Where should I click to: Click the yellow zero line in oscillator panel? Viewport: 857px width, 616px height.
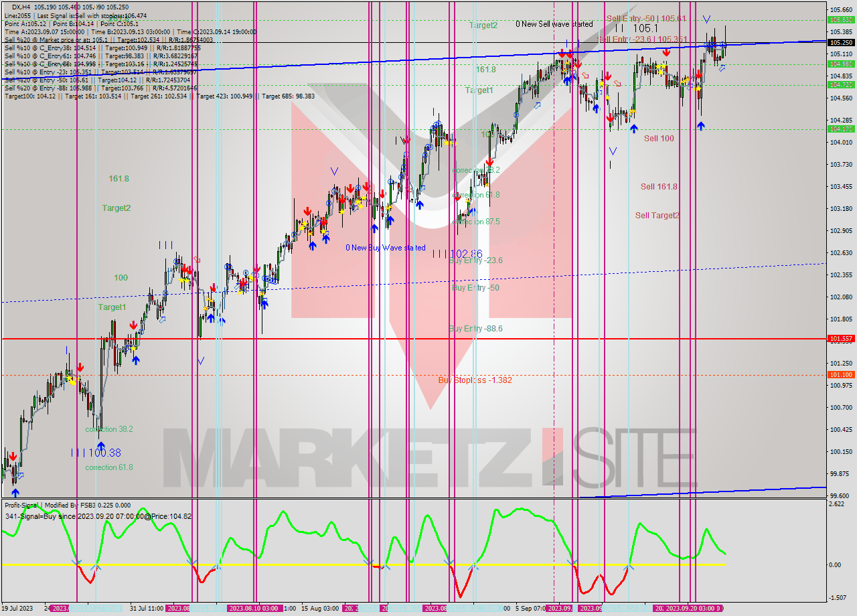point(363,564)
